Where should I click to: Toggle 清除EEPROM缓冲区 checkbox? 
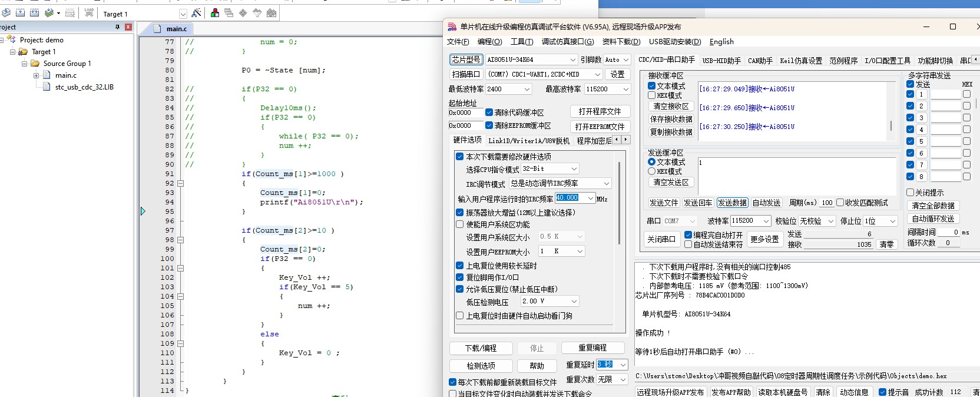tap(489, 125)
